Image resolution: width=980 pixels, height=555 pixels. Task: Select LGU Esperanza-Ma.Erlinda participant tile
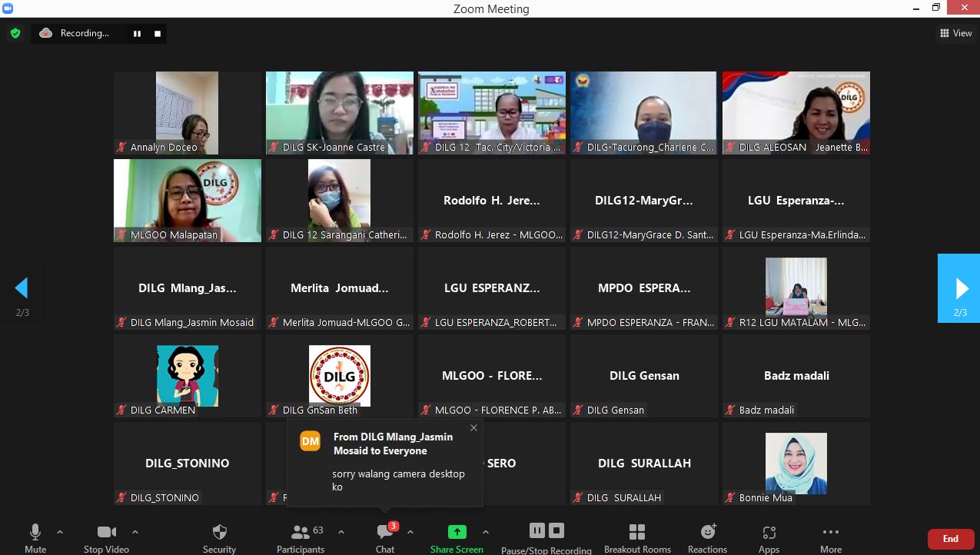pos(796,201)
